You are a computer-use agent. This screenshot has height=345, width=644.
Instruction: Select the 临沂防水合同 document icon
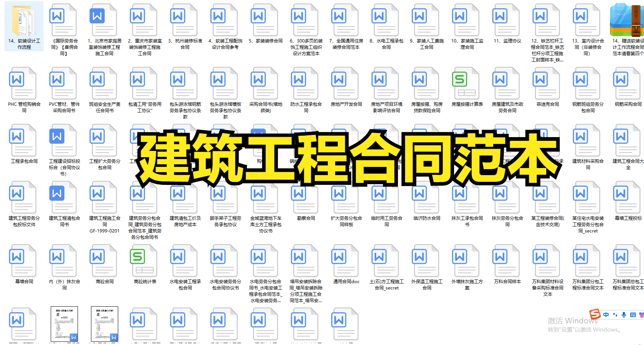tap(425, 197)
